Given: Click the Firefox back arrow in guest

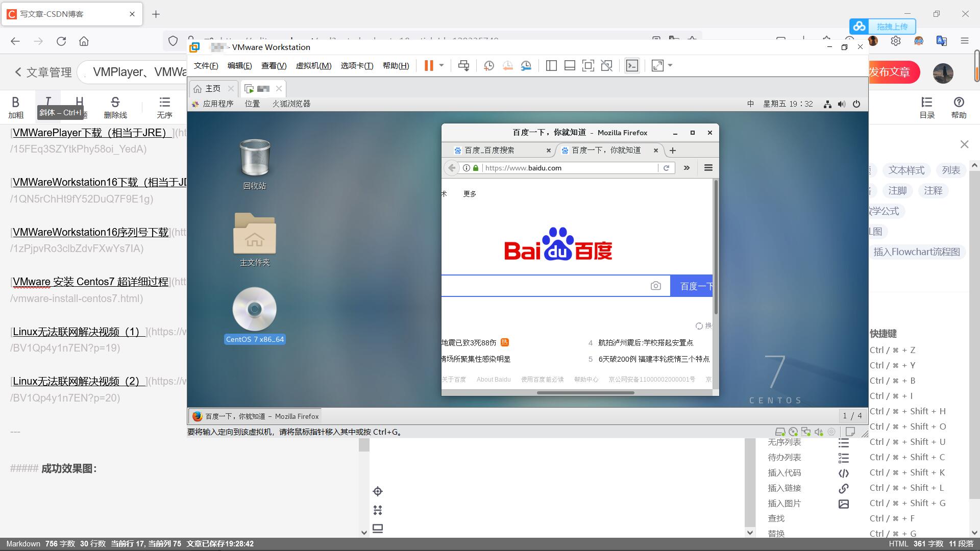Looking at the screenshot, I should tap(452, 168).
